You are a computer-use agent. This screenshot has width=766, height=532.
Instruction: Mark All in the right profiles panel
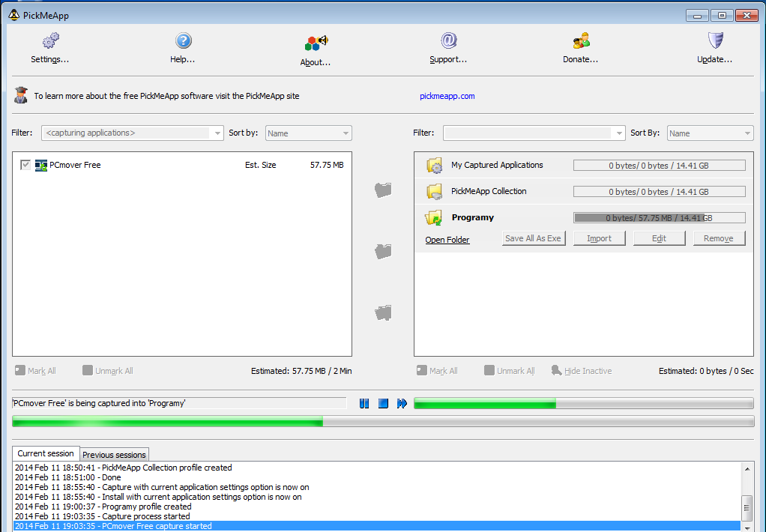click(437, 371)
